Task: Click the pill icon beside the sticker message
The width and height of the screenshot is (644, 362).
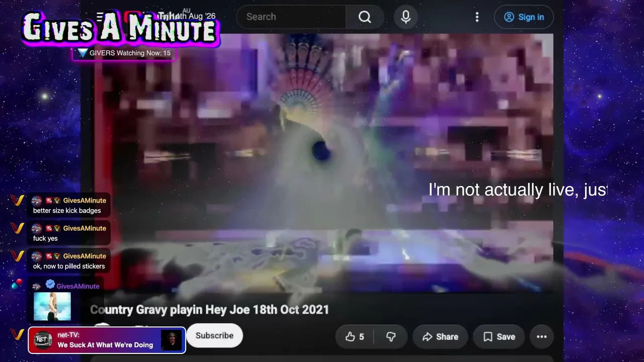Action: 17,284
